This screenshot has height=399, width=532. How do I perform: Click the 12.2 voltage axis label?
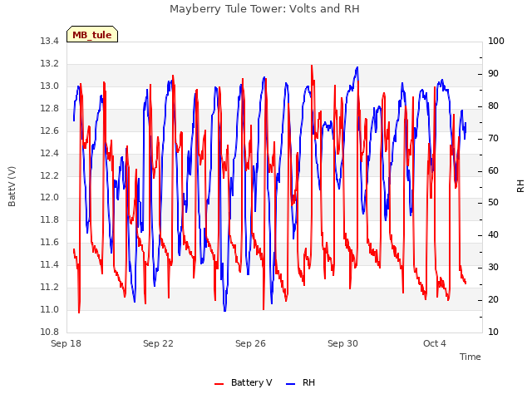pyautogui.click(x=50, y=175)
